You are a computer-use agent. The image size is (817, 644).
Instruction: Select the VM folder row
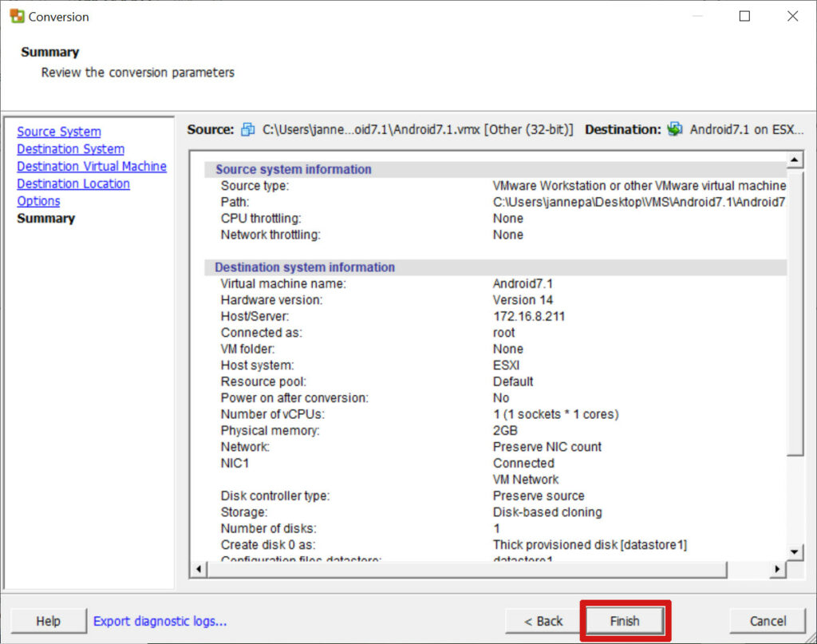coord(495,349)
